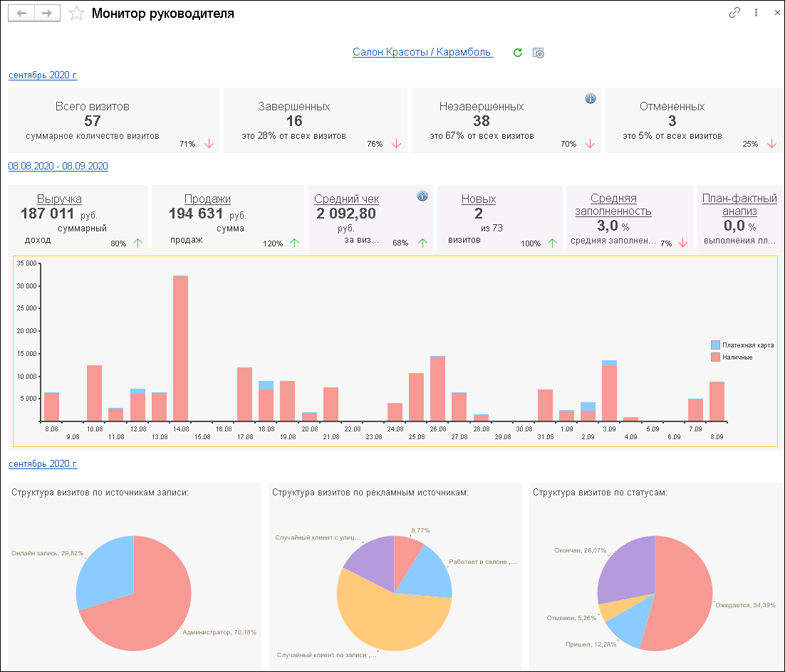Screen dimensions: 785x672
Task: Open the three-dot more options menu
Action: 756,13
